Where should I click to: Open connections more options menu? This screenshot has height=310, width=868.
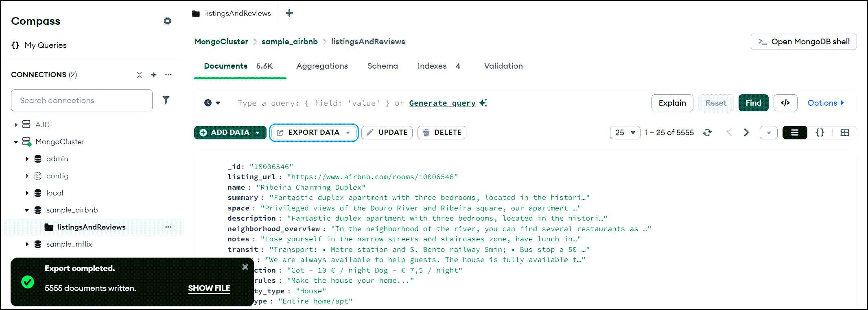pos(168,75)
